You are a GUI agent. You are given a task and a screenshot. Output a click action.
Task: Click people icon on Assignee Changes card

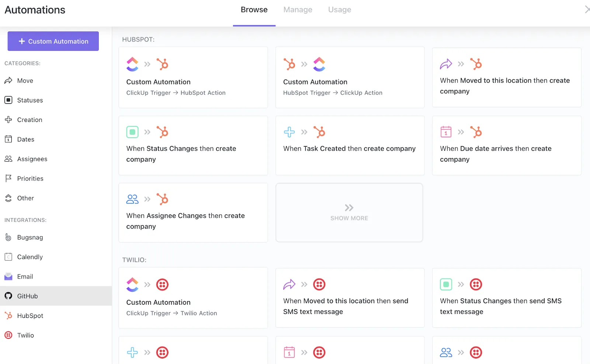tap(132, 199)
